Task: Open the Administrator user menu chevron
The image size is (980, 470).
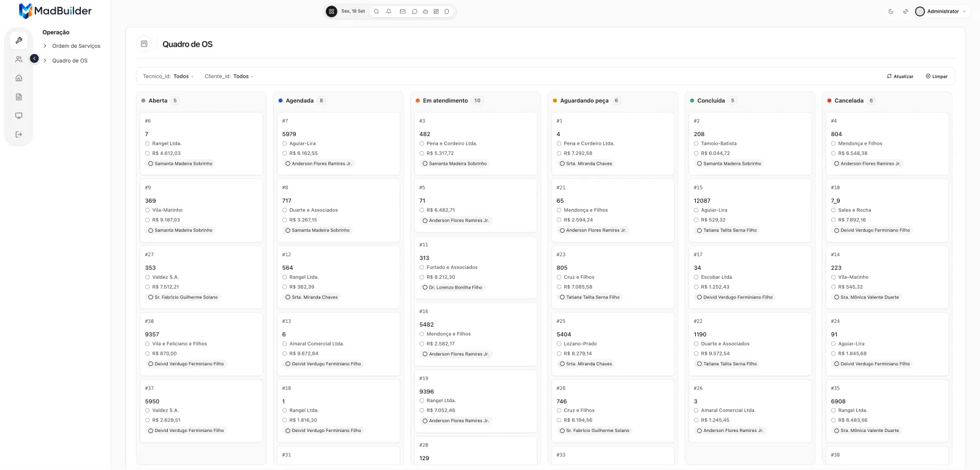Action: coord(964,11)
